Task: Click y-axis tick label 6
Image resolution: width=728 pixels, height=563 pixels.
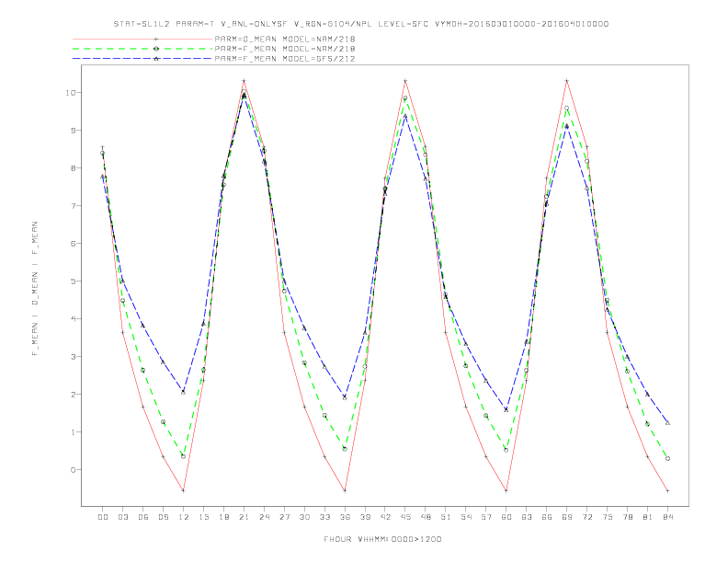Action: [73, 244]
